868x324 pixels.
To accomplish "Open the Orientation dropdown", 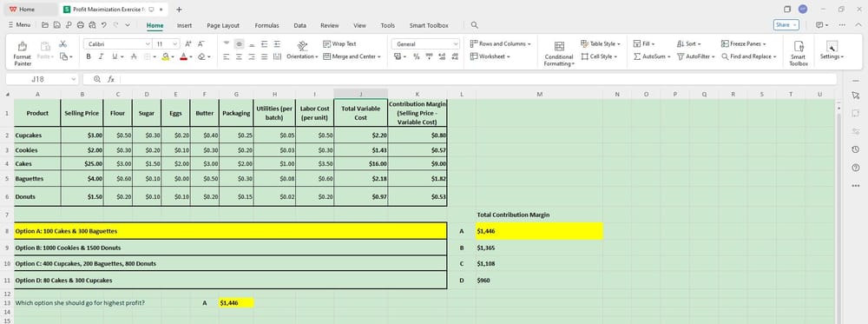I will [302, 50].
